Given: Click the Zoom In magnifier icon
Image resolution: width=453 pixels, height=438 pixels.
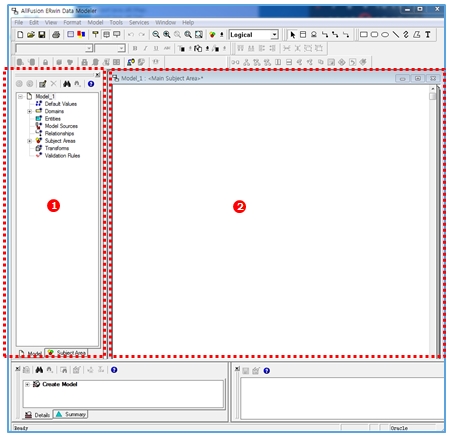Looking at the screenshot, I should click(166, 35).
